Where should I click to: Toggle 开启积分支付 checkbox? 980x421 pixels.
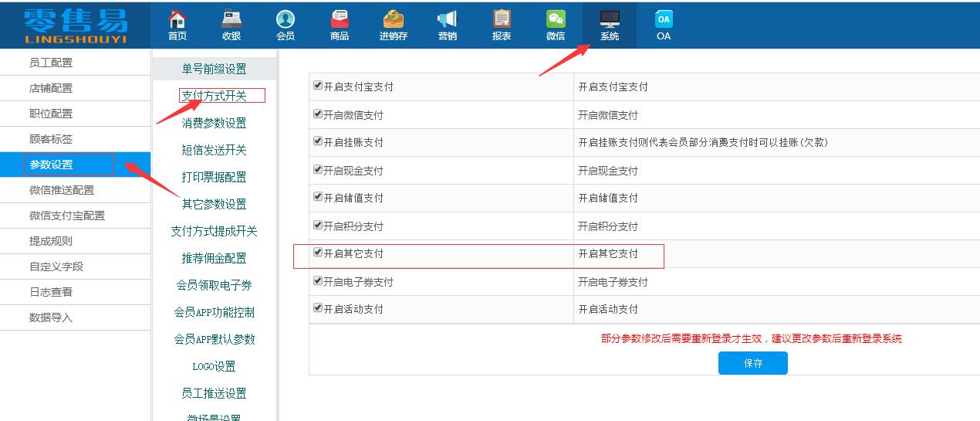coord(318,225)
